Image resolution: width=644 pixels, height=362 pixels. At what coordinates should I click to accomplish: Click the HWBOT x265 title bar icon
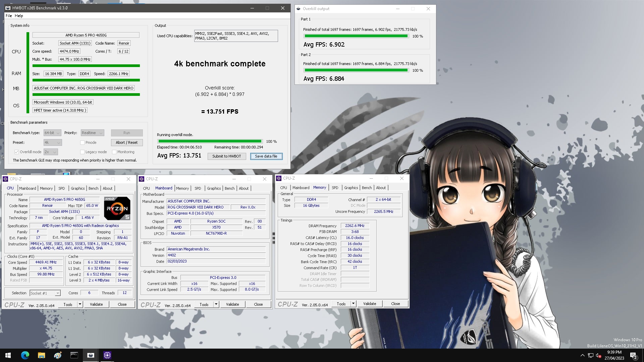(x=8, y=8)
